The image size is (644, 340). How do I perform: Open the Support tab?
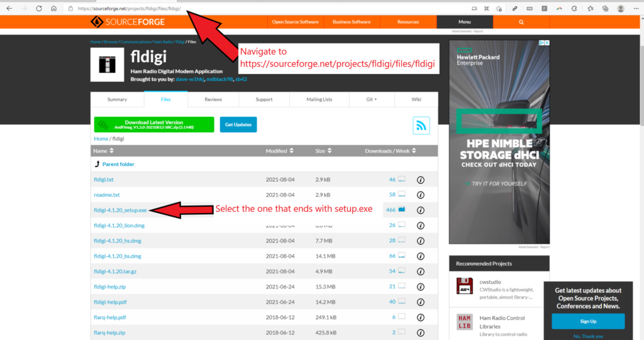264,99
